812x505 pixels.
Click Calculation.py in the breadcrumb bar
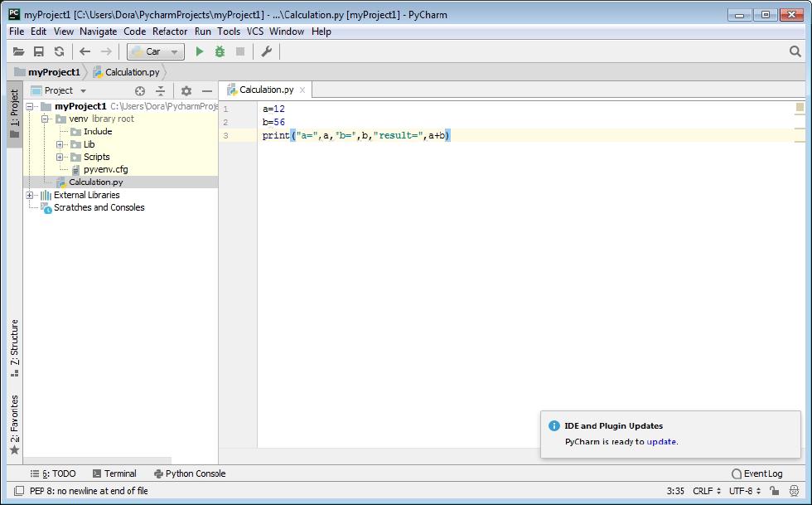tap(126, 72)
